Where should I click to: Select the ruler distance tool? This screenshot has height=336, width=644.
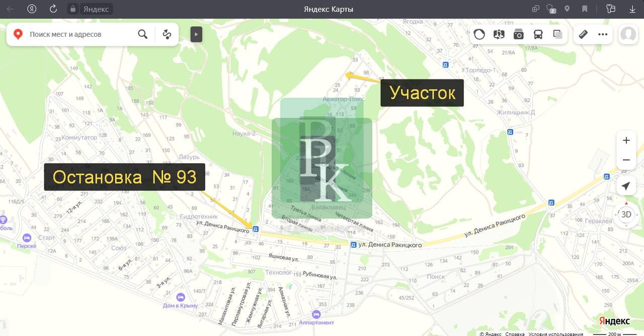click(x=583, y=34)
